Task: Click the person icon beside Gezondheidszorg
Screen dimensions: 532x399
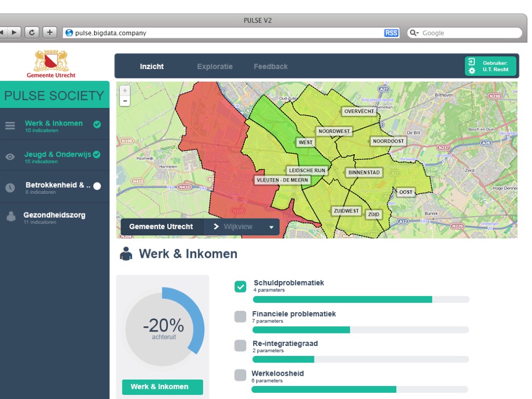Action: point(10,218)
